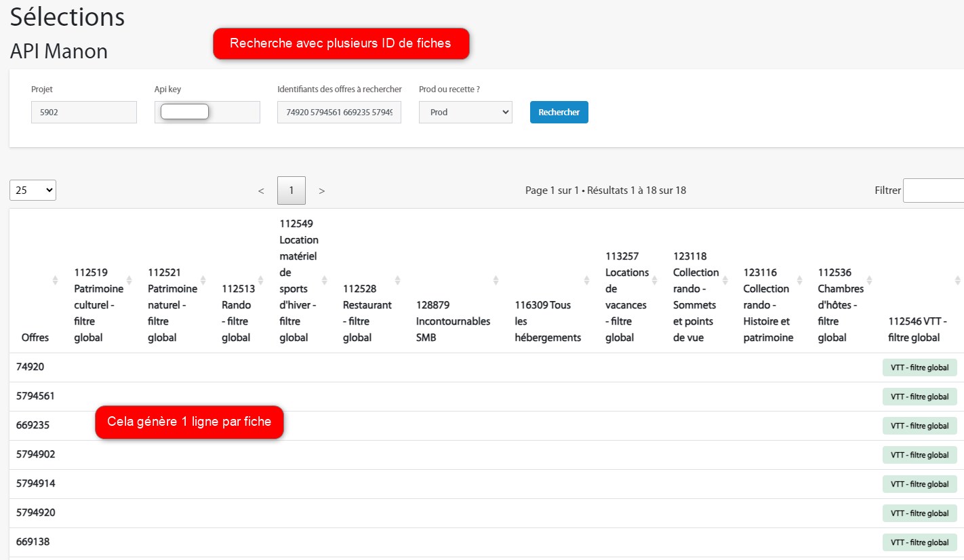Click the Identifiants des offres input field
Viewport: 964px width, 560px height.
click(339, 112)
